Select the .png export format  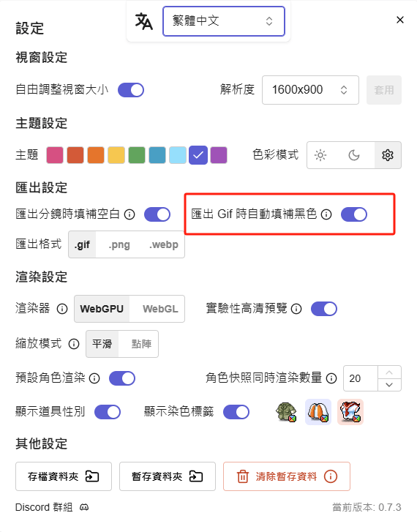coord(119,244)
